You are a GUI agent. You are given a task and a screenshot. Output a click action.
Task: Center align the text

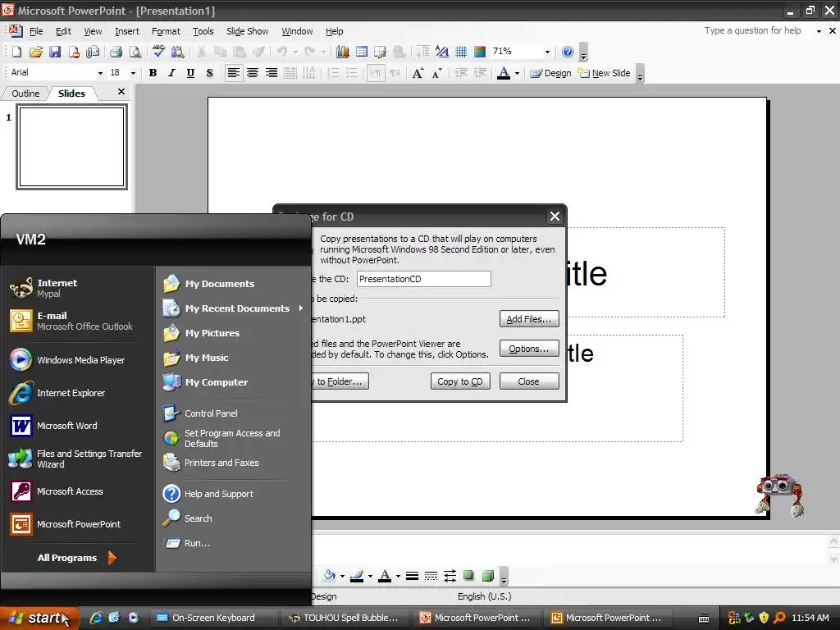coord(253,73)
